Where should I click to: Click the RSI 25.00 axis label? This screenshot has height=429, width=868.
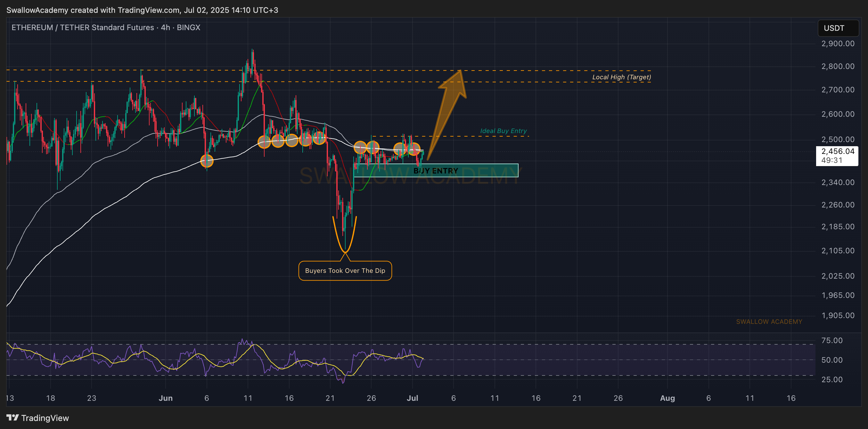pos(831,379)
